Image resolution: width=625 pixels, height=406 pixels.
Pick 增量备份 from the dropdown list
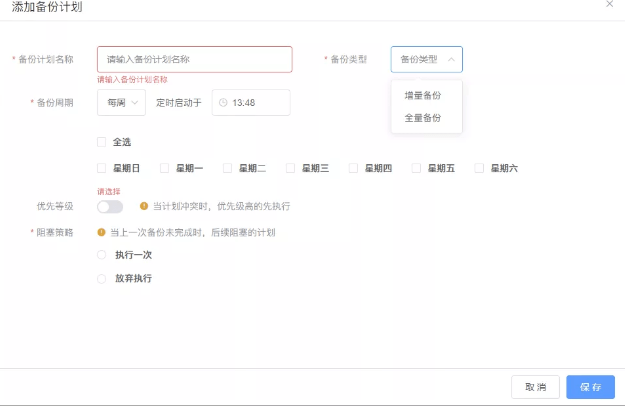point(422,96)
